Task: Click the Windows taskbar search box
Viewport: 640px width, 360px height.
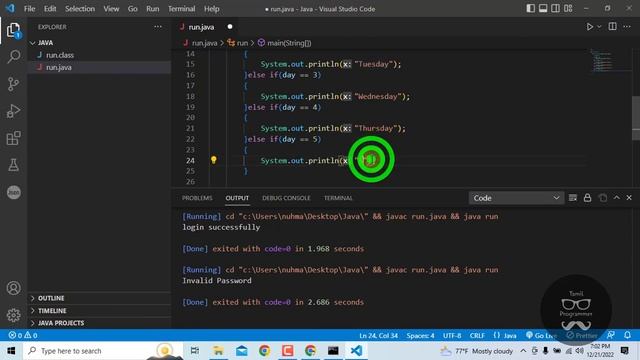Action: pyautogui.click(x=103, y=351)
